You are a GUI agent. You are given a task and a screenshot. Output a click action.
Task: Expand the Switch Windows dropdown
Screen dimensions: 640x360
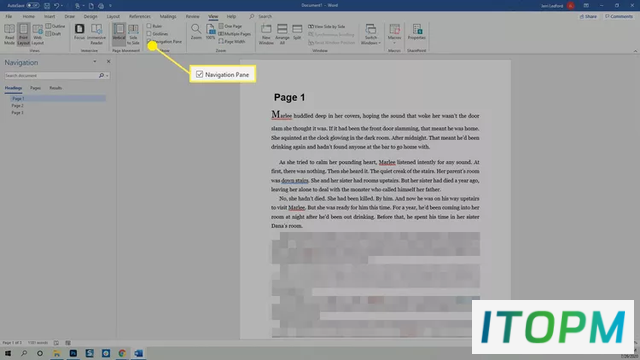[371, 34]
